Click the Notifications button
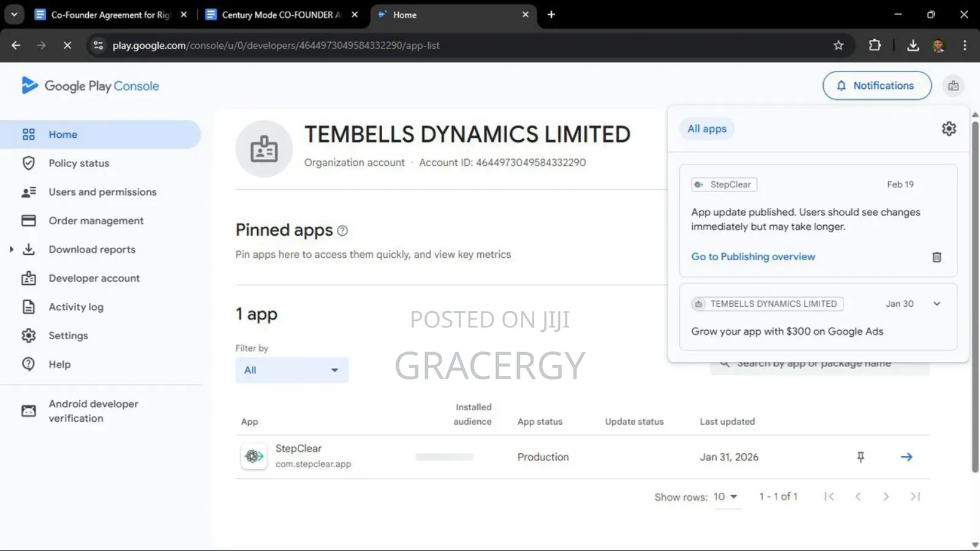 [877, 86]
